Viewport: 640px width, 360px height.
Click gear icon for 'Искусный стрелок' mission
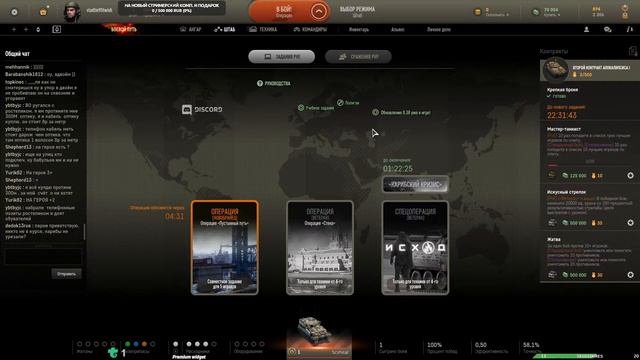[x=631, y=223]
